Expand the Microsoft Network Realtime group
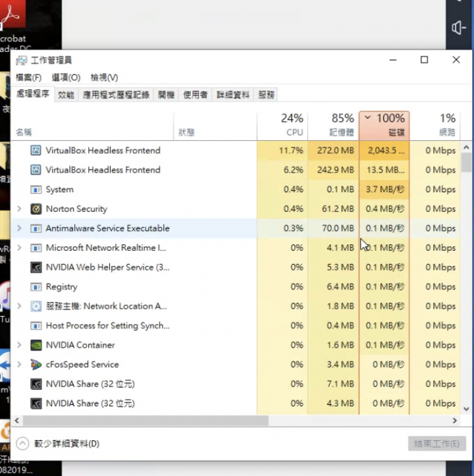This screenshot has width=474, height=476. (19, 248)
